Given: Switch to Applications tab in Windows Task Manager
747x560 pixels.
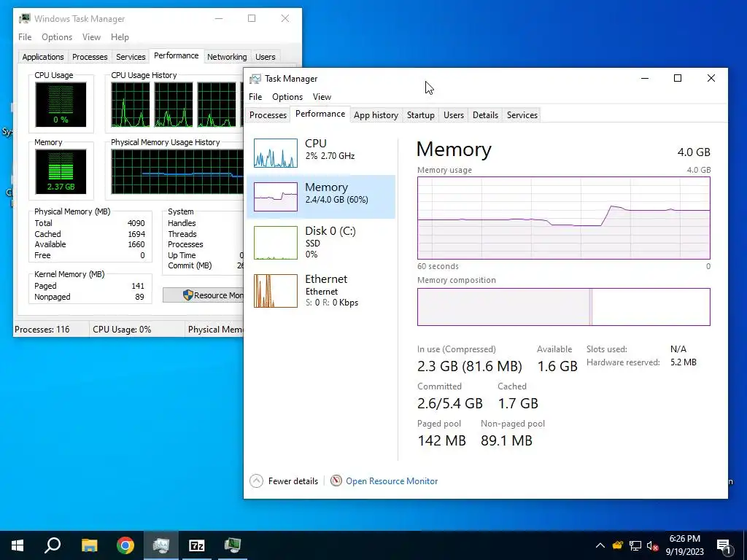Looking at the screenshot, I should pos(43,57).
